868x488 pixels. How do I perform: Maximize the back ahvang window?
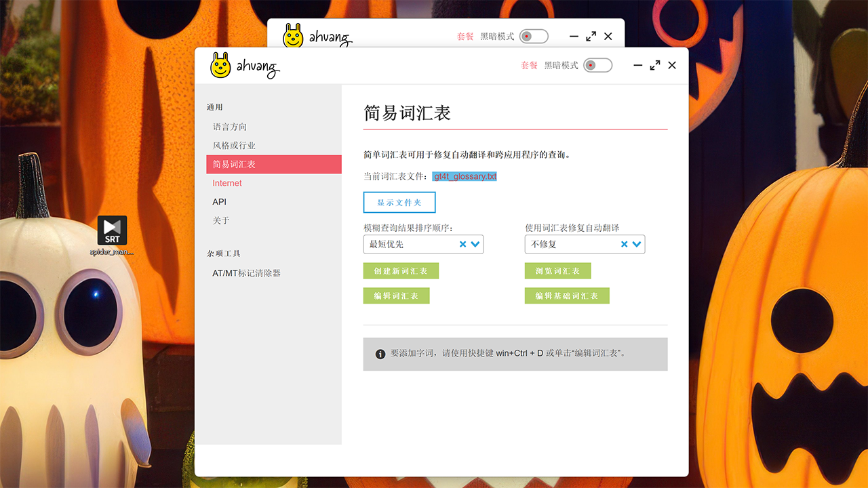[591, 36]
